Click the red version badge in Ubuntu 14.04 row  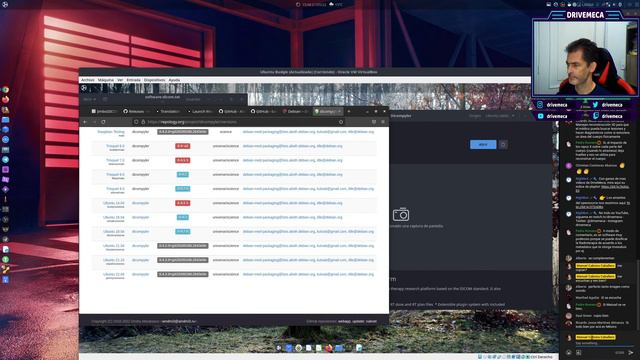(x=182, y=203)
